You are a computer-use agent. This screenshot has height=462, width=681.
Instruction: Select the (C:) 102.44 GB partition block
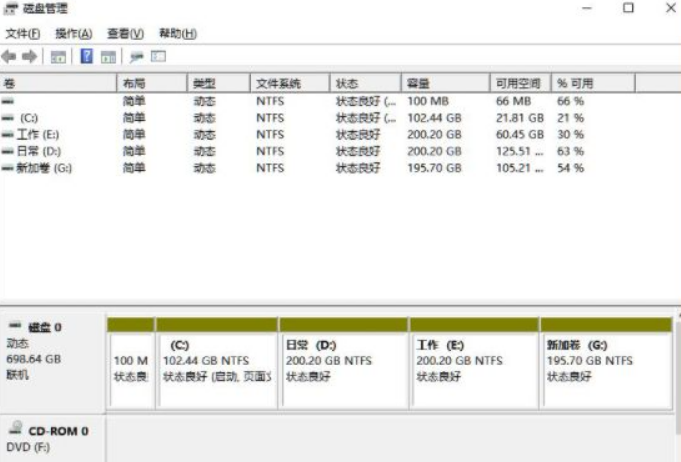(x=216, y=370)
